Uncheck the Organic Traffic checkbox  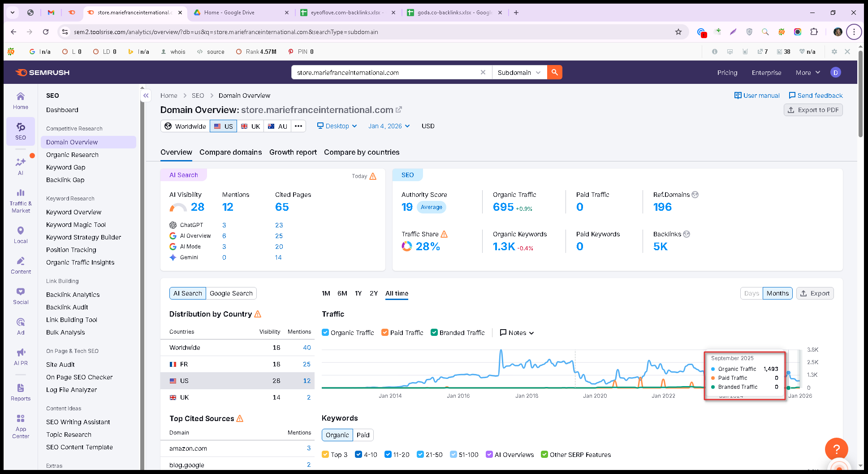pos(325,332)
